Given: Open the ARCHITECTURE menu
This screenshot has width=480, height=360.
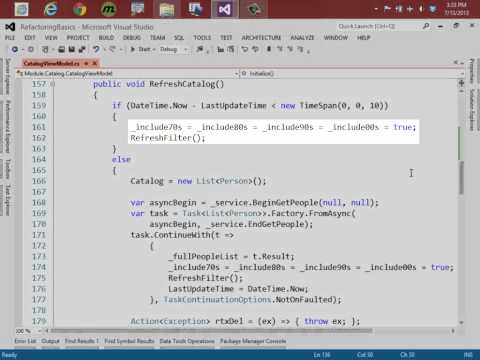Looking at the screenshot, I should (261, 38).
